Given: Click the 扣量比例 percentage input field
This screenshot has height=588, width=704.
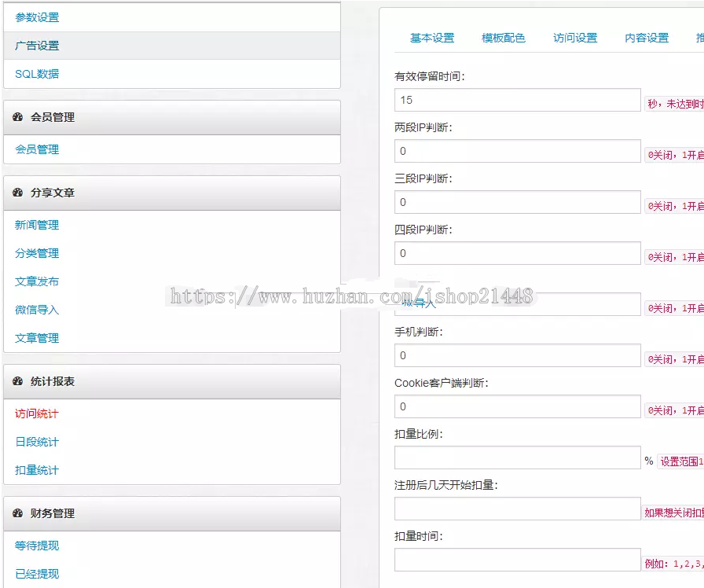Looking at the screenshot, I should coord(515,458).
